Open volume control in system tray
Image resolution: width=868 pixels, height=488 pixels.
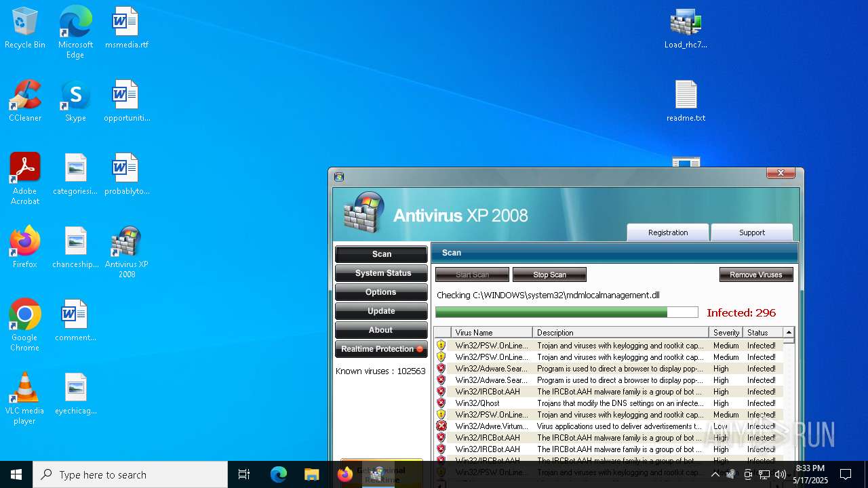781,474
